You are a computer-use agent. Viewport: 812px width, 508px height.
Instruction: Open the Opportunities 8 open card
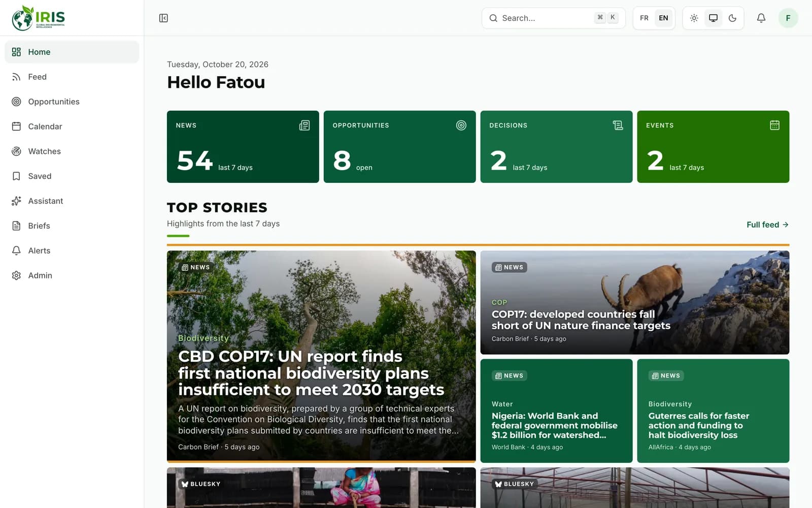(400, 147)
